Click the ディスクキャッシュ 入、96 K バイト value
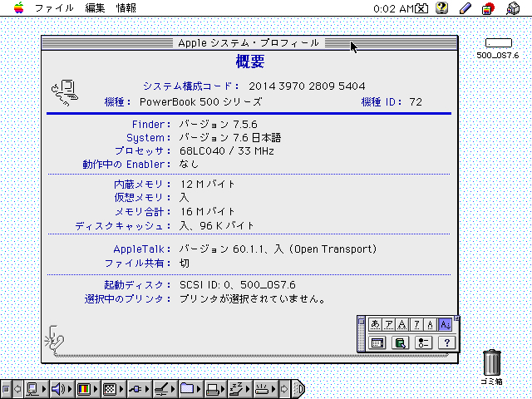532x399 pixels. [216, 225]
